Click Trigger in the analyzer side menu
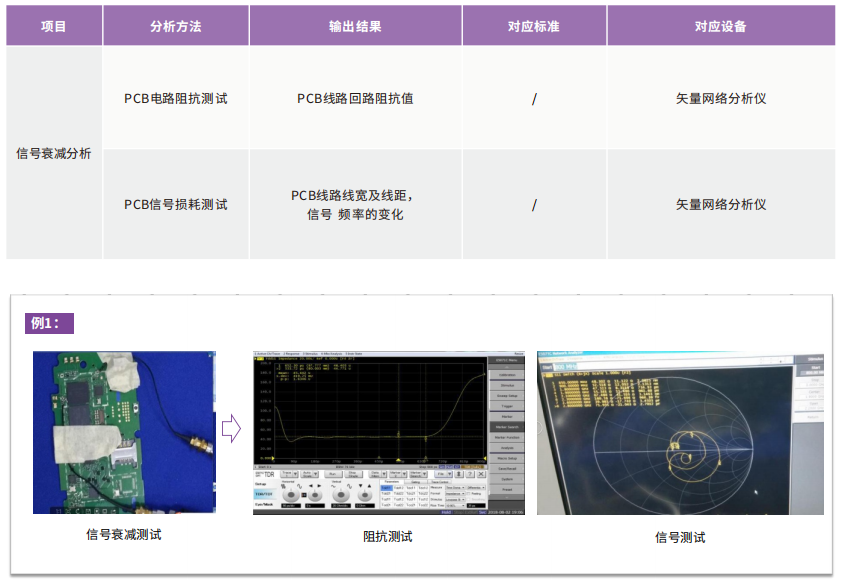The image size is (844, 584). [x=507, y=406]
